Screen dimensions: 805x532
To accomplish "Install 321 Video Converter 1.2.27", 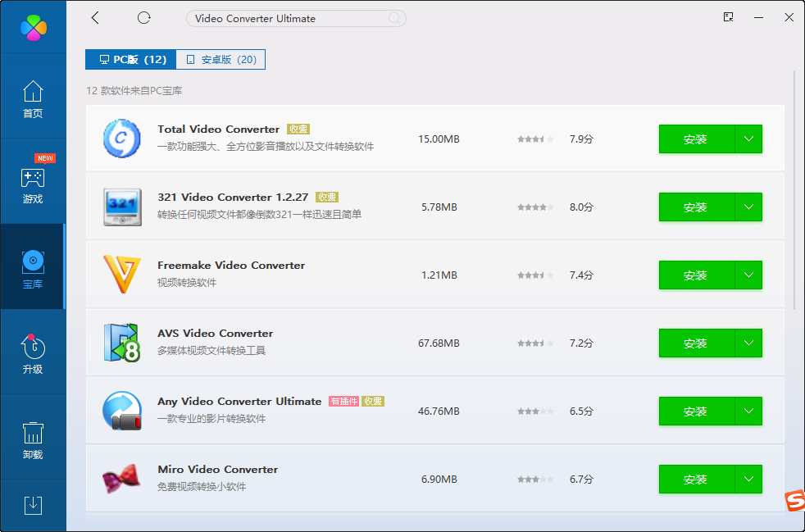I will [696, 207].
